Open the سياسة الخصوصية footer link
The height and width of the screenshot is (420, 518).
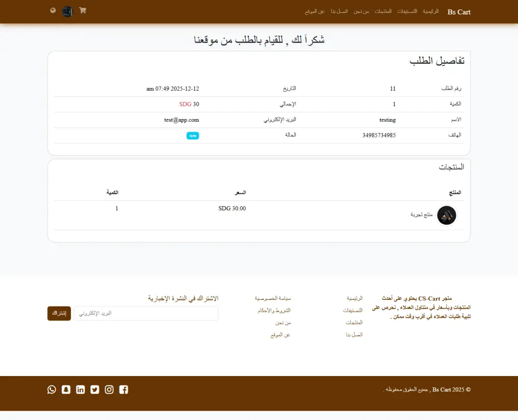(x=274, y=298)
